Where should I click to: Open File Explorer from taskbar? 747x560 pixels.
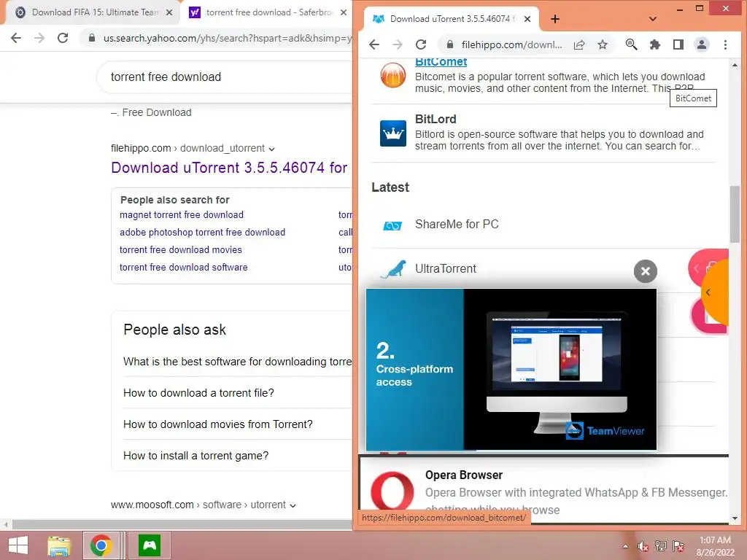click(x=59, y=545)
